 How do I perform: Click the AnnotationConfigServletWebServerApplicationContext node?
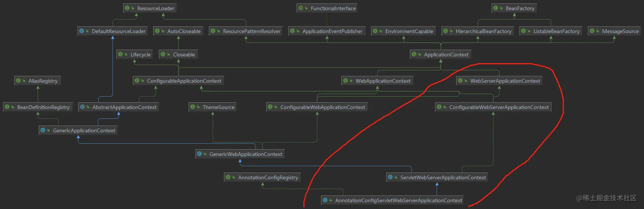tap(393, 200)
